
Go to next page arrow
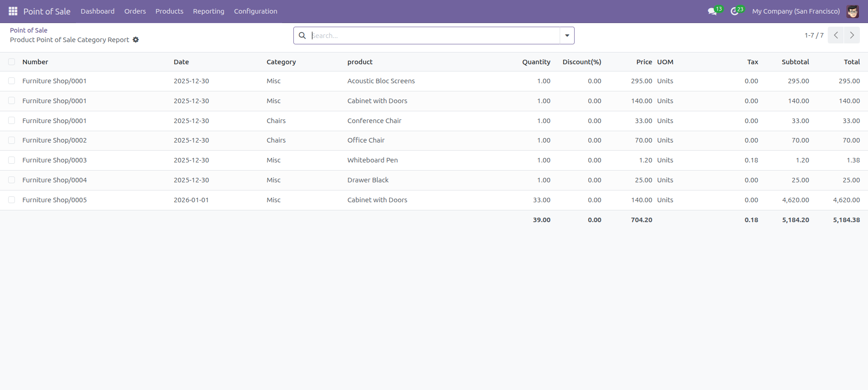(852, 35)
